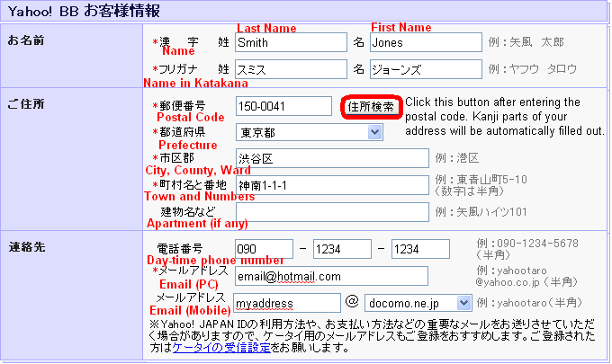Open the prefecture dropdown showing 東京都
Viewport: 612px width, 364px height.
pyautogui.click(x=309, y=132)
